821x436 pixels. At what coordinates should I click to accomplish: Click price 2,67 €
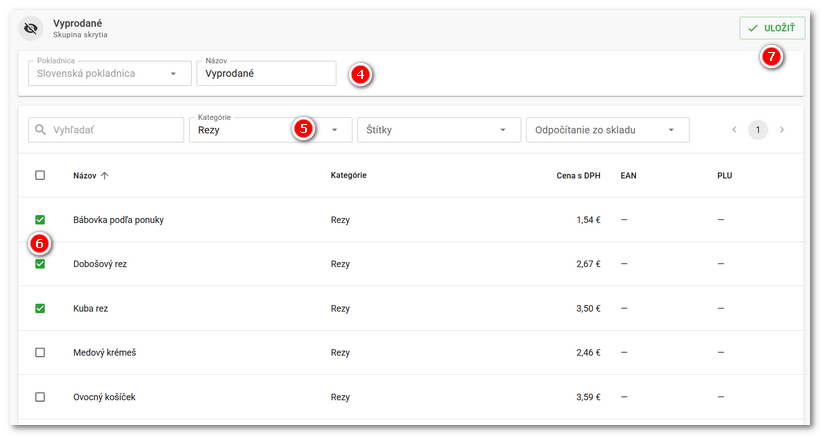click(589, 264)
